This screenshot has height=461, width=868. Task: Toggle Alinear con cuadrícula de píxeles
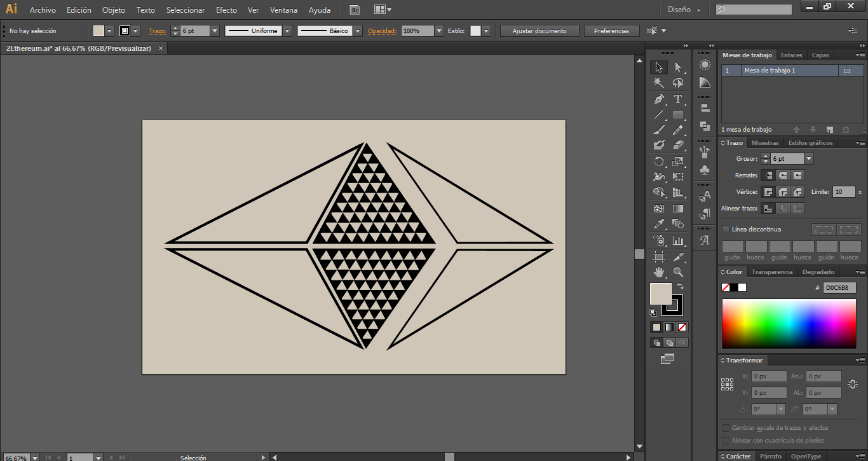click(726, 441)
